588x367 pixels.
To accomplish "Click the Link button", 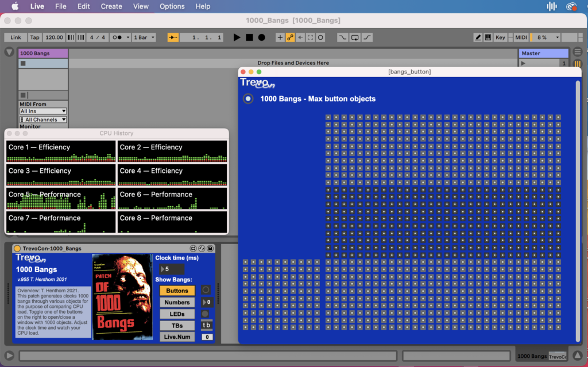I will pos(16,37).
